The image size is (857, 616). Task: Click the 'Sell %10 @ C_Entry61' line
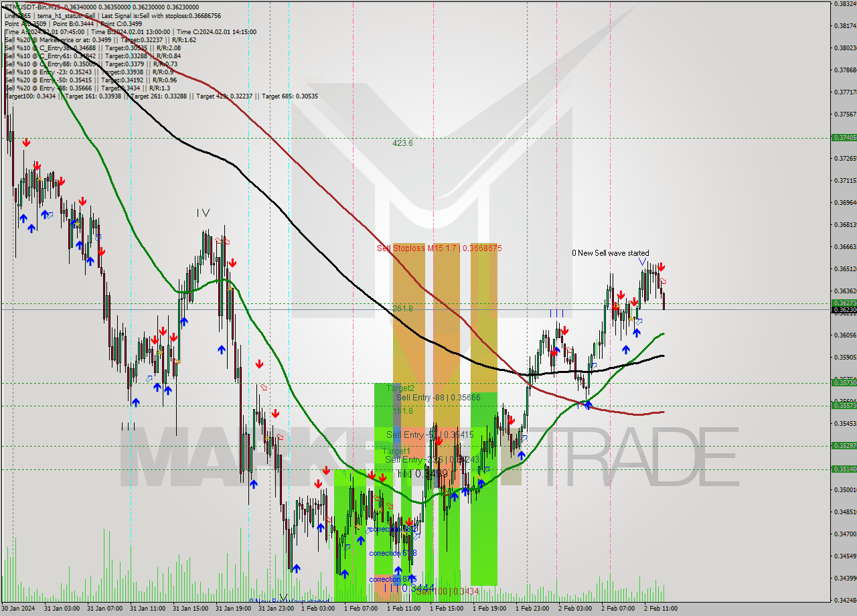point(92,56)
